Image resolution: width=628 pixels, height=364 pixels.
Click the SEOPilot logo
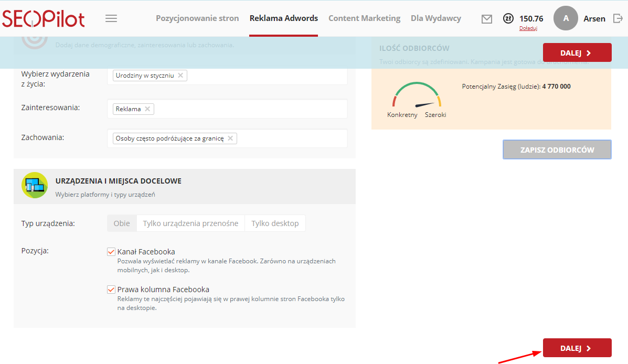pos(44,18)
